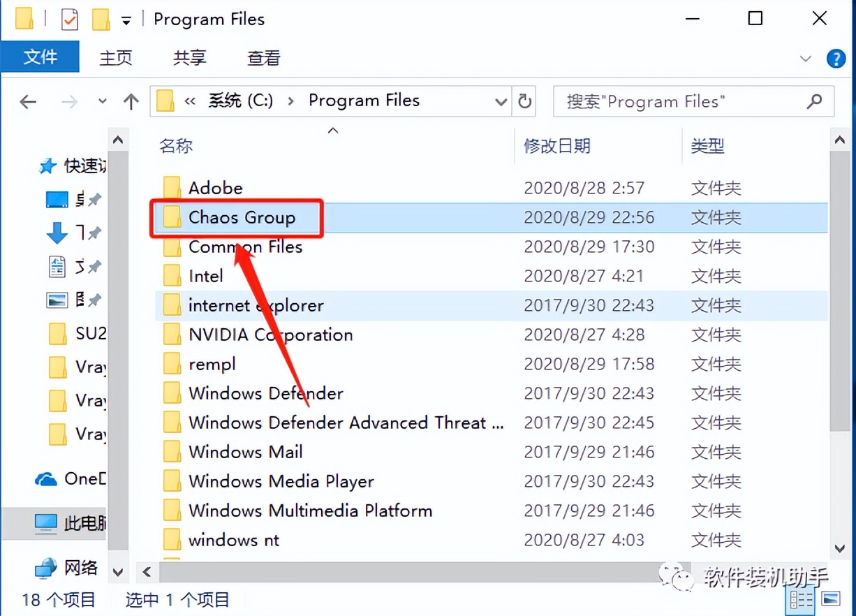Viewport: 856px width, 616px height.
Task: Sort by the 类型 column header
Action: (x=707, y=146)
